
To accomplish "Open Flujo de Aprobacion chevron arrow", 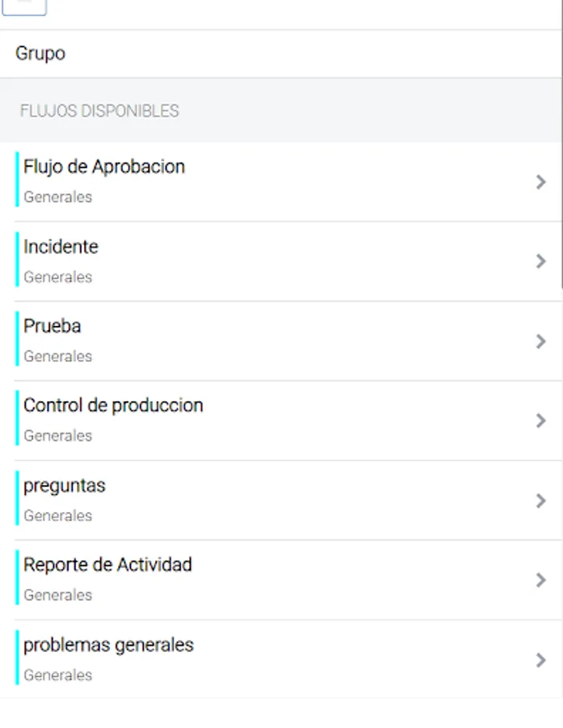I will pos(540,181).
